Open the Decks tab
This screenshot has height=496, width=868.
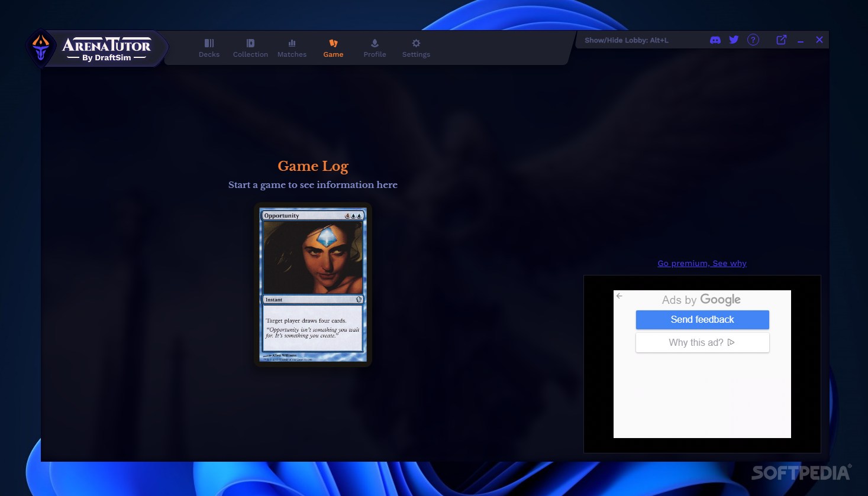pos(209,48)
